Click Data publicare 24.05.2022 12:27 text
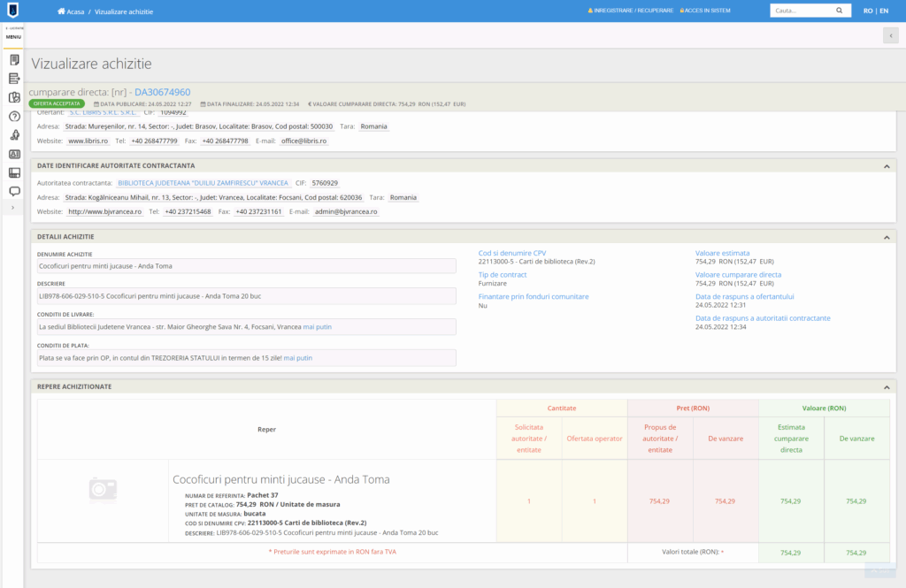 tap(142, 104)
